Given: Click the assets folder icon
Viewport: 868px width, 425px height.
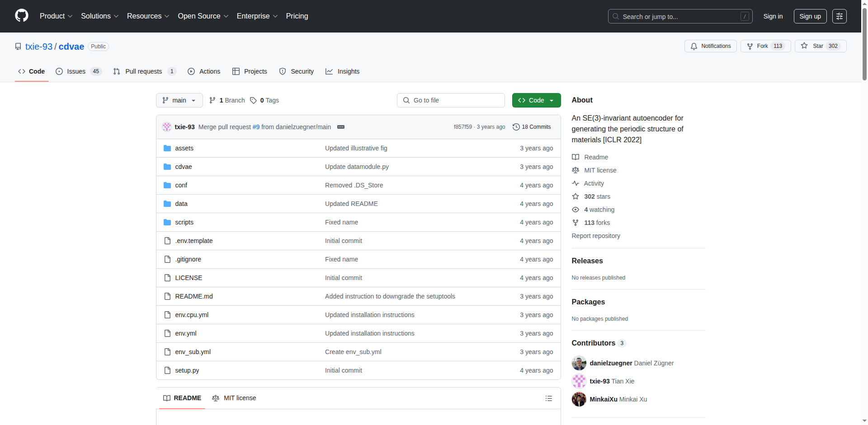Looking at the screenshot, I should point(167,148).
